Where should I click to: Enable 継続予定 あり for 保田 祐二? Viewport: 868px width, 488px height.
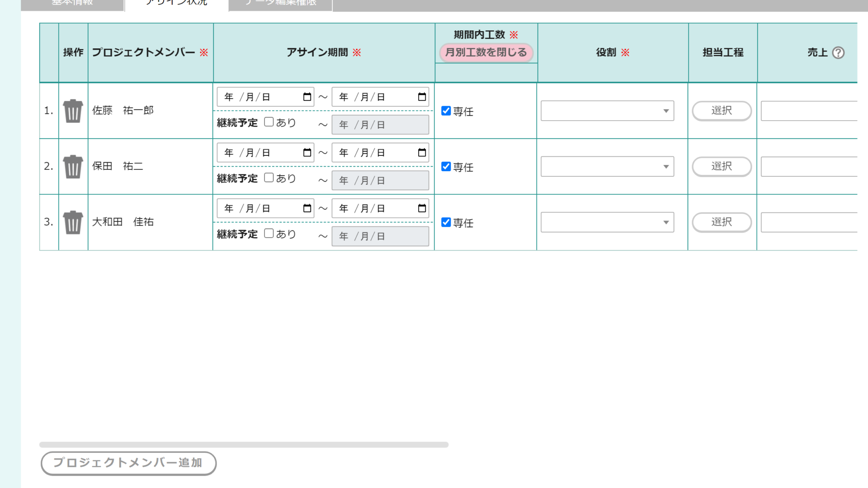pos(269,178)
